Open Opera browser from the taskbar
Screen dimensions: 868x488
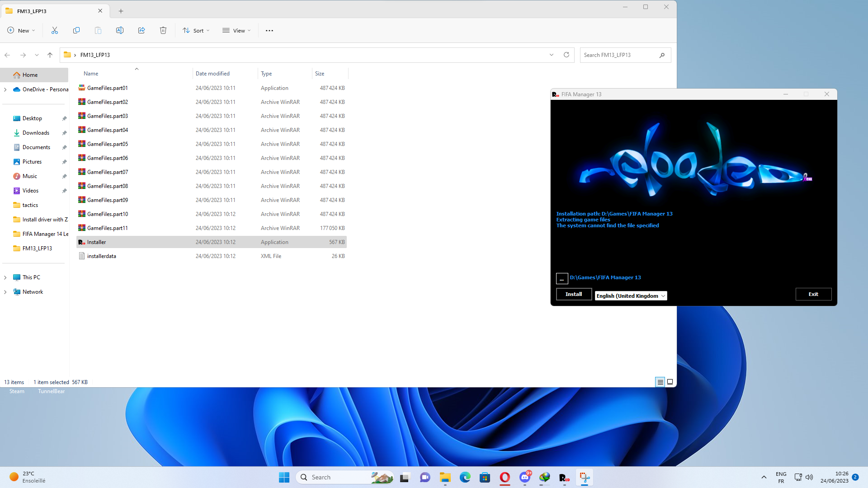pyautogui.click(x=505, y=477)
